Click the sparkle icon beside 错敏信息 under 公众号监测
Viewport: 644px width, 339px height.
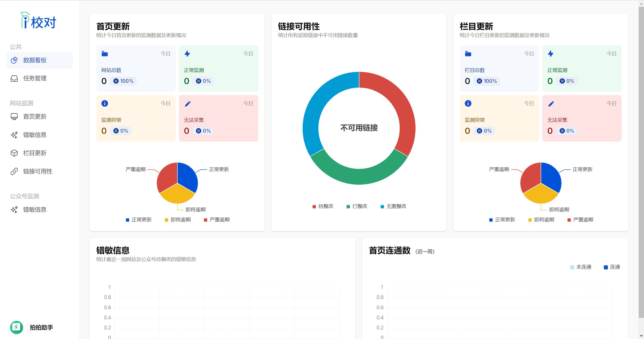pos(14,210)
